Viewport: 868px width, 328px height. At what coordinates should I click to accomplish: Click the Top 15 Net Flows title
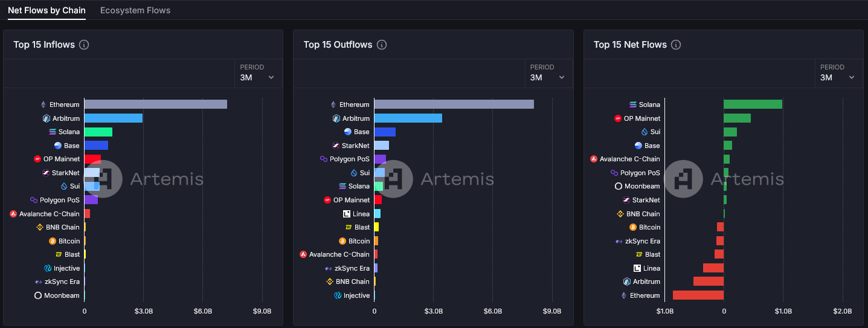tap(630, 45)
